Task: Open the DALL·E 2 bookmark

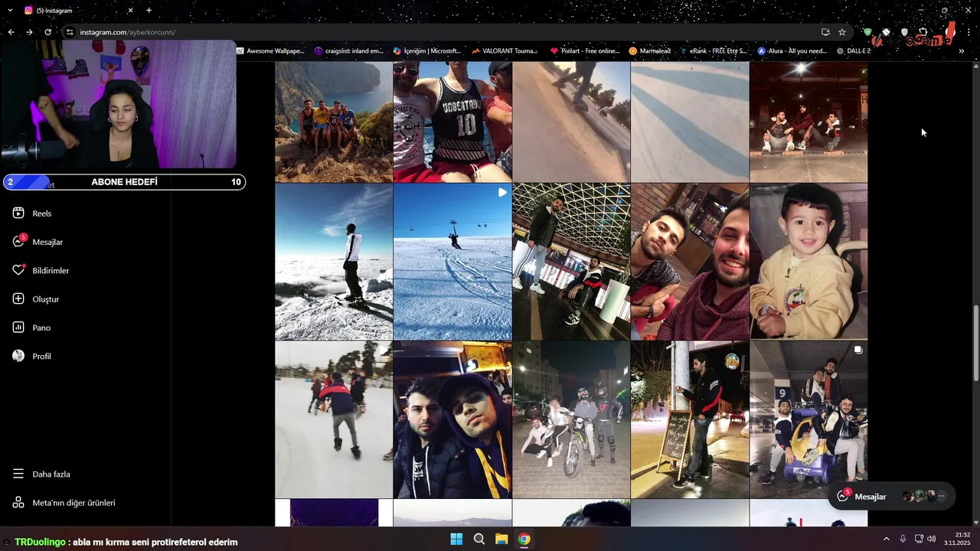Action: point(854,51)
